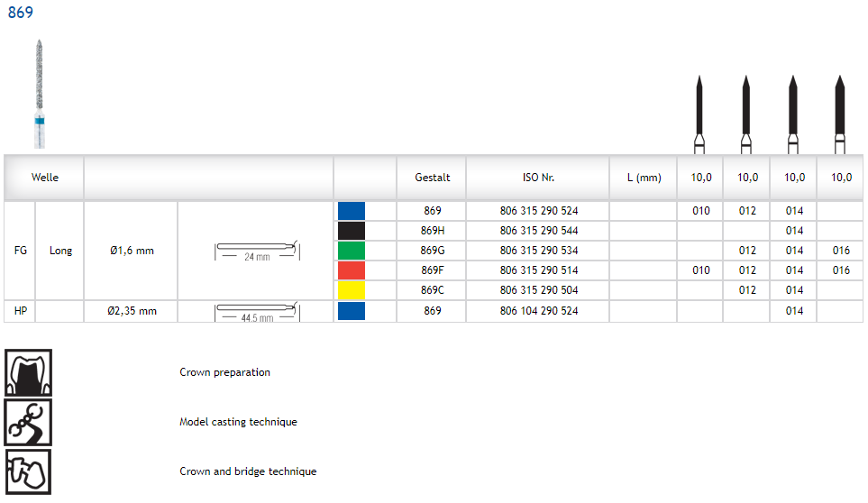868x503 pixels.
Task: Click the rightmost bur silhouette in header
Action: pyautogui.click(x=840, y=115)
